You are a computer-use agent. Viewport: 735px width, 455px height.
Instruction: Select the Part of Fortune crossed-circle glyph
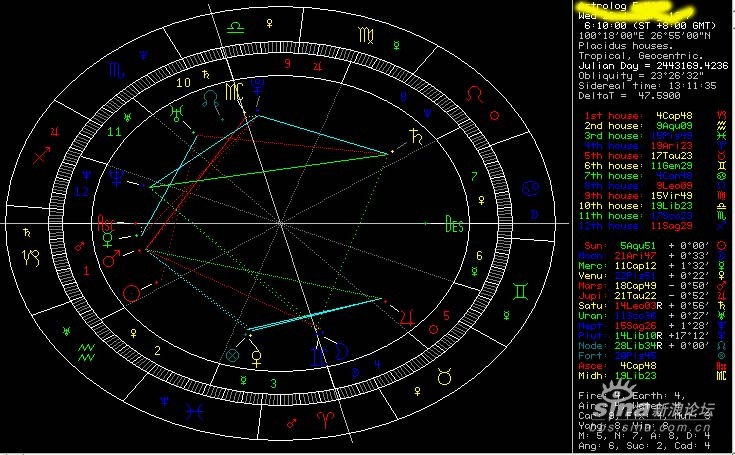(x=232, y=355)
